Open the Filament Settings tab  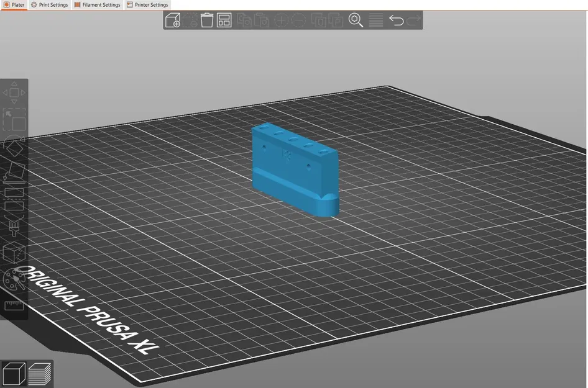click(98, 5)
